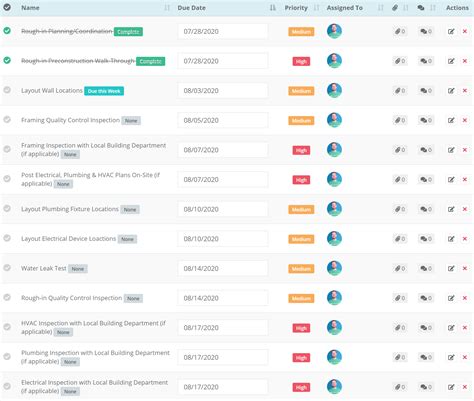Open the assignee avatar for Framing Inspection task
Viewport: 474px width, 401px height.
(334, 150)
